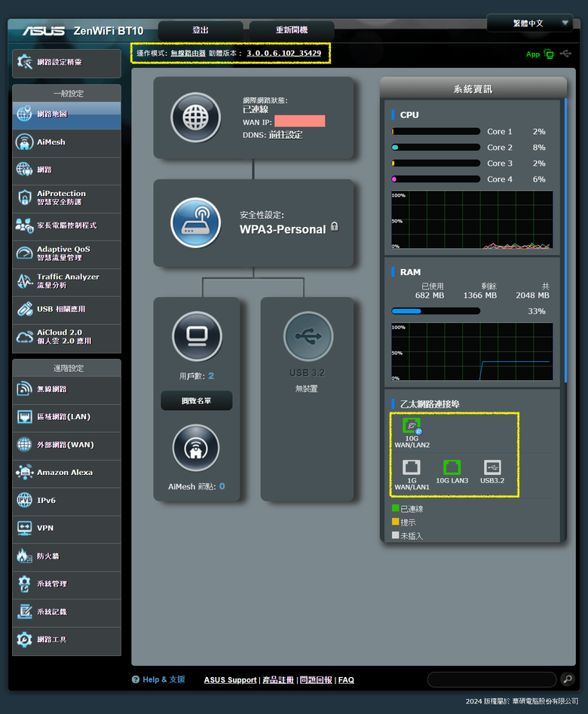This screenshot has width=588, height=714.
Task: Open AiProtection 智慧安全防護
Action: 66,198
